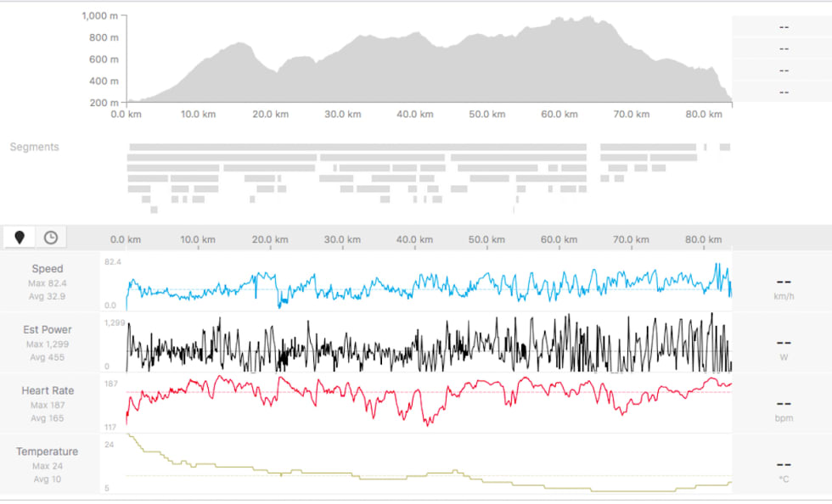832x504 pixels.
Task: Click the olive Temperature stream graph
Action: click(429, 463)
